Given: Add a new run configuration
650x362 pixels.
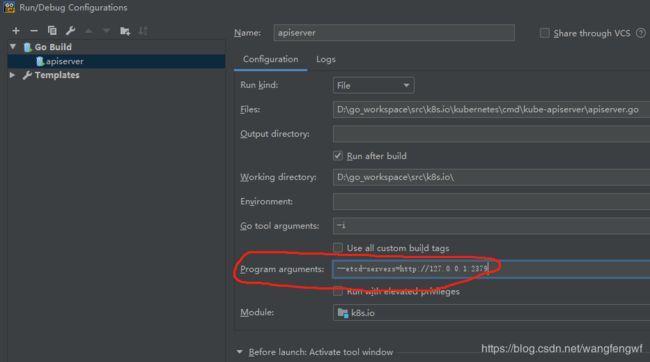Looking at the screenshot, I should 16,31.
